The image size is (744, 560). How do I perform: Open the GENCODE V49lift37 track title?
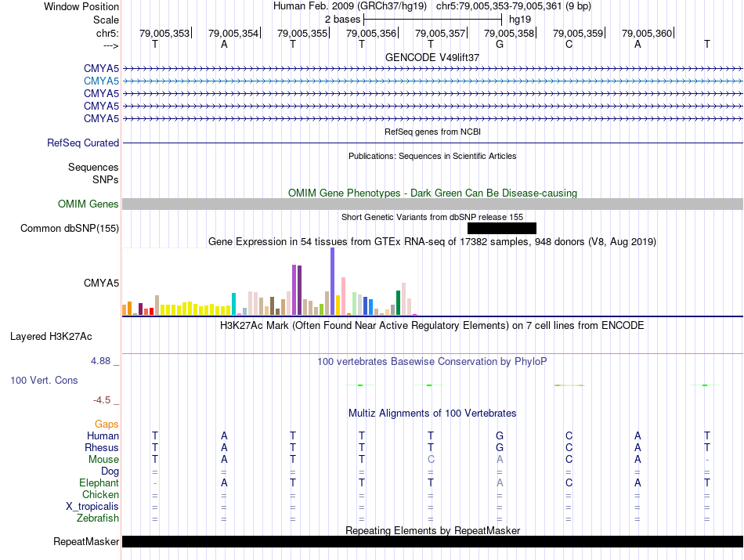(x=432, y=57)
